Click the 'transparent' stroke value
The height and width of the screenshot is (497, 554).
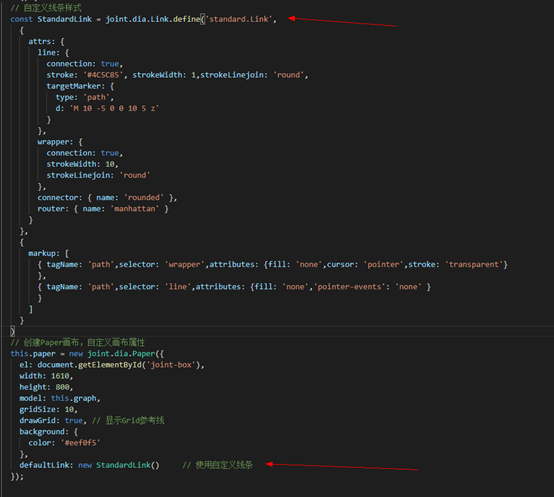click(473, 265)
